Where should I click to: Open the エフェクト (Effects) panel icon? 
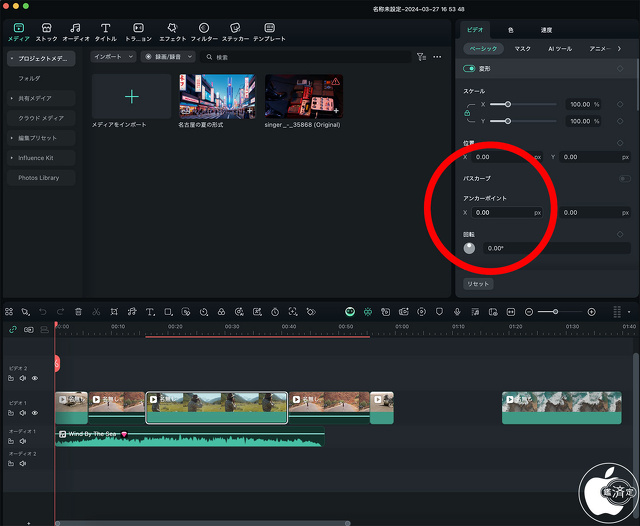coord(172,31)
